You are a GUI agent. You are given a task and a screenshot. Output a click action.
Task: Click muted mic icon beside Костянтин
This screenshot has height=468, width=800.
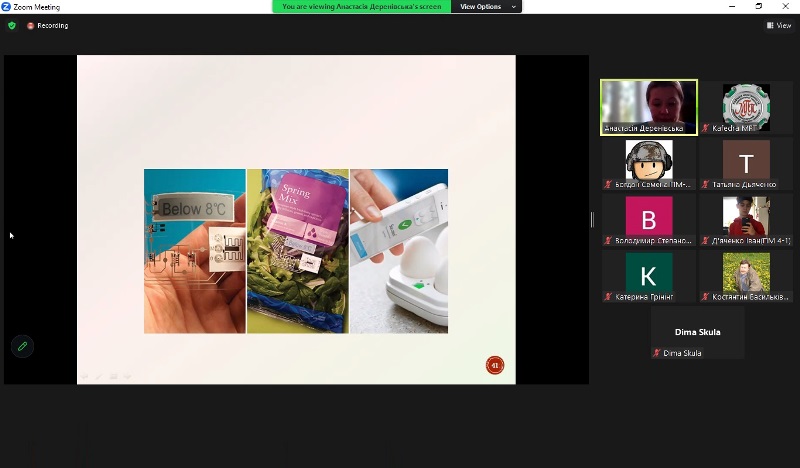click(706, 297)
